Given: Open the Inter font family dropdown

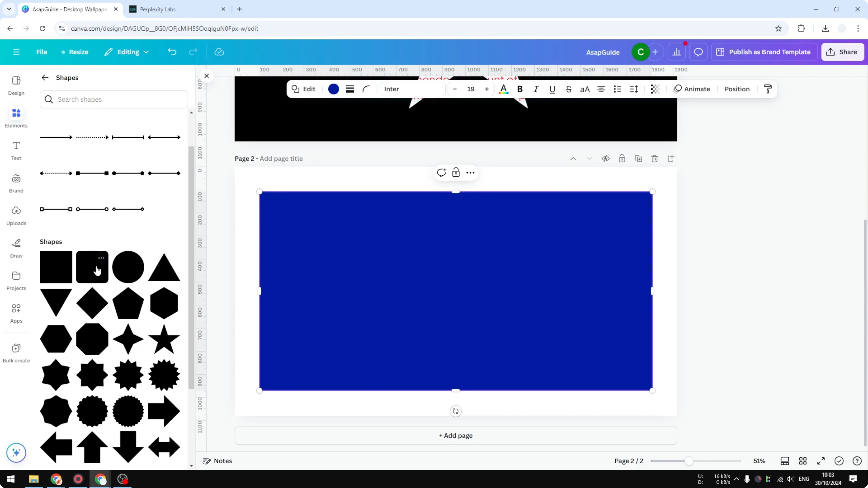Looking at the screenshot, I should pos(413,89).
